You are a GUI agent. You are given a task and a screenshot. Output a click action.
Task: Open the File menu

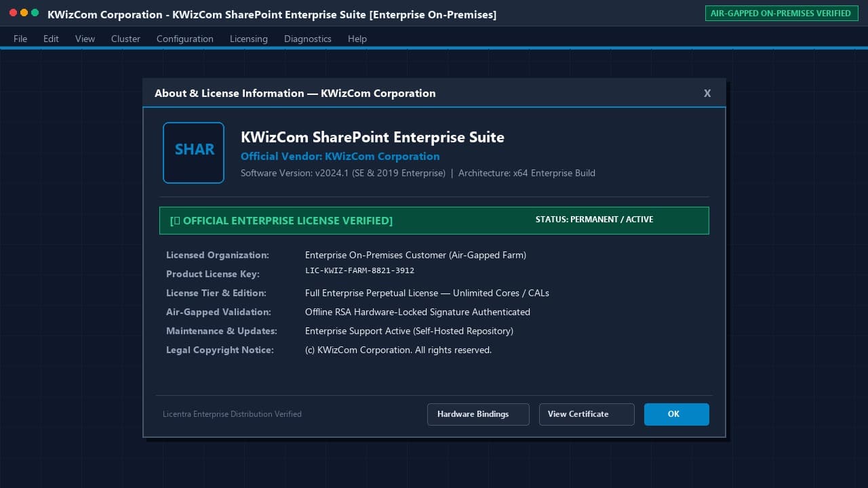click(20, 39)
